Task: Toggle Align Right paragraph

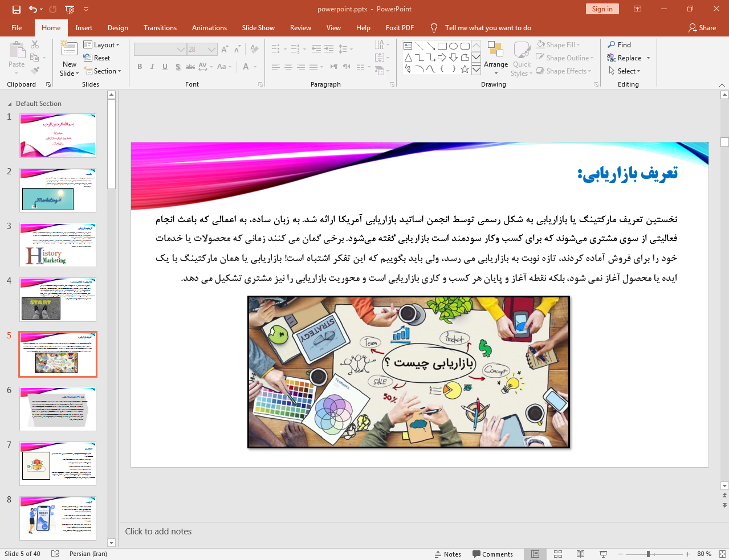Action: point(301,67)
